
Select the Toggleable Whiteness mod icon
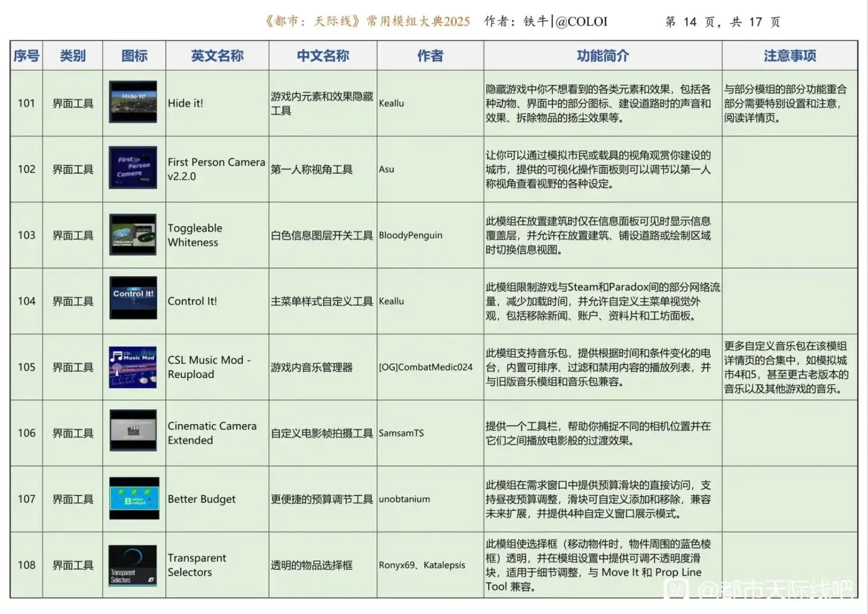click(x=133, y=235)
